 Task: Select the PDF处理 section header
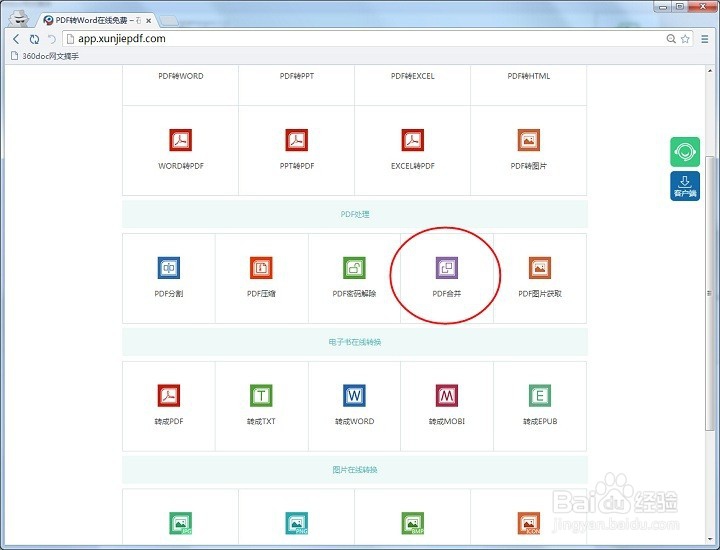[x=354, y=214]
